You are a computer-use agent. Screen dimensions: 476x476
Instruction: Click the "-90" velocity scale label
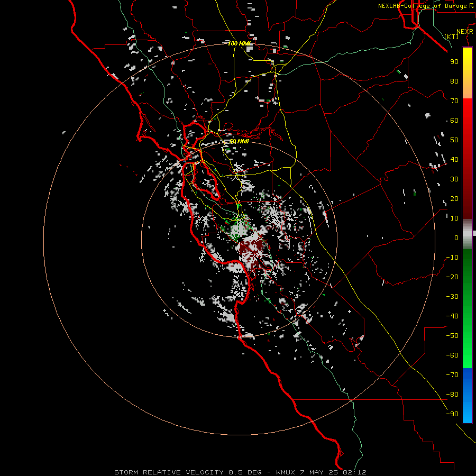(452, 414)
